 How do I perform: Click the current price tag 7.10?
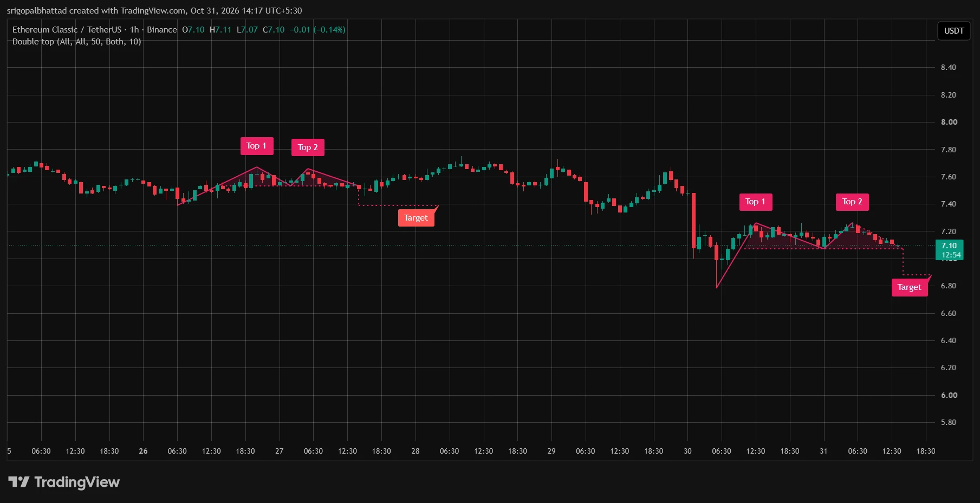(949, 250)
